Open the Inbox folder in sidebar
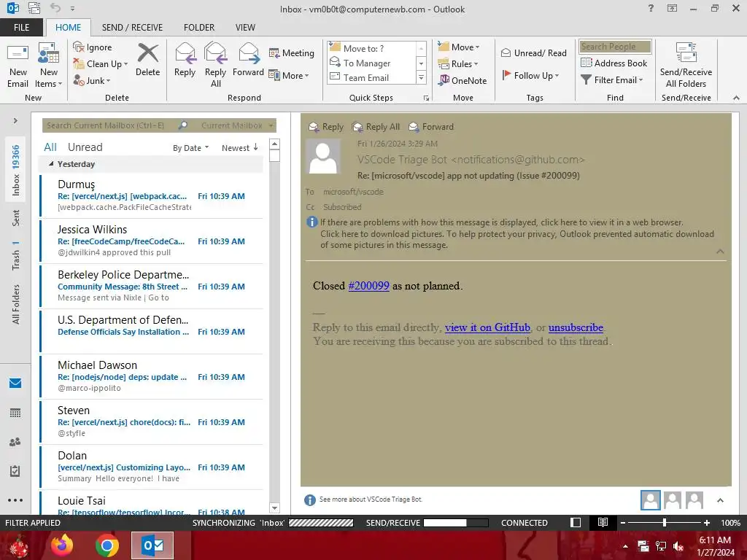 point(16,171)
